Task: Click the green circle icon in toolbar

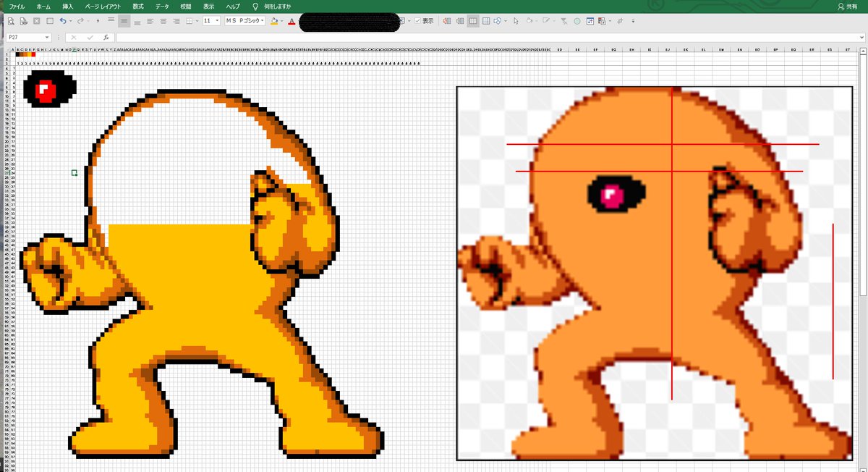Action: (576, 21)
